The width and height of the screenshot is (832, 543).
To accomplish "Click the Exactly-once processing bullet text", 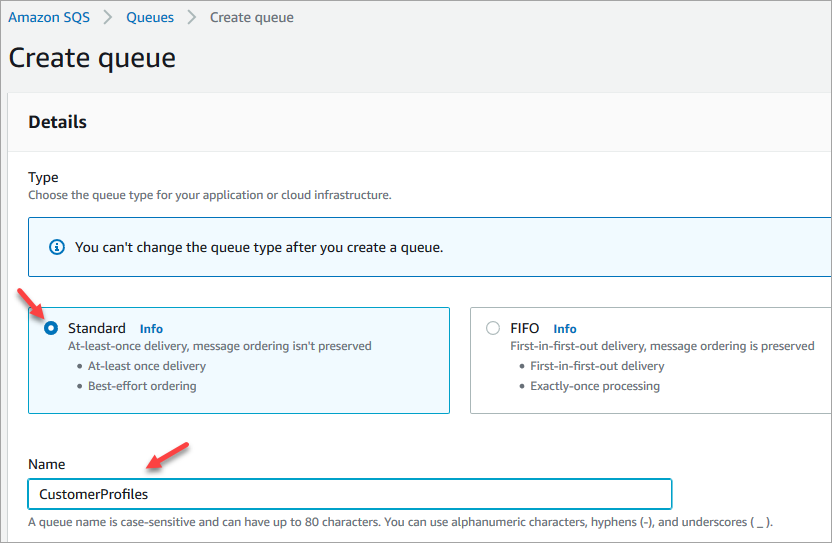I will coord(594,386).
